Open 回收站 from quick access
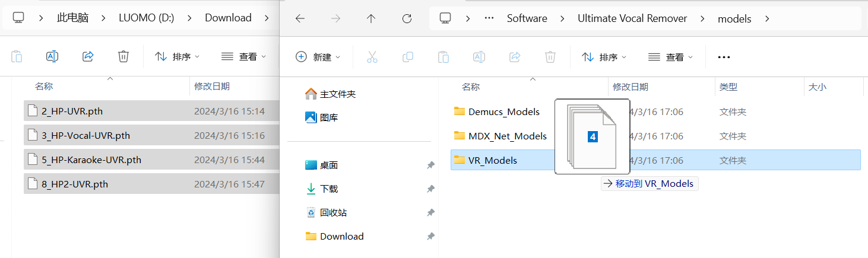The image size is (868, 258). 325,213
